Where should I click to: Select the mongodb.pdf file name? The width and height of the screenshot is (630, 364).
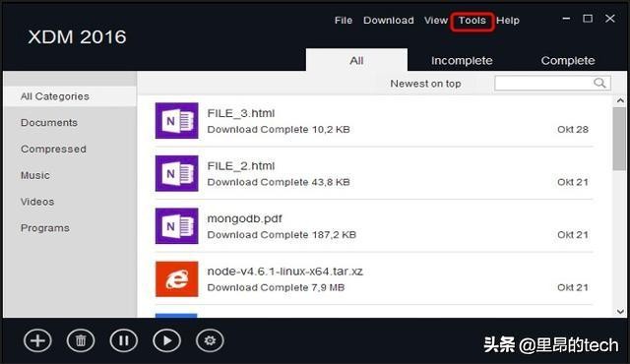pyautogui.click(x=244, y=219)
